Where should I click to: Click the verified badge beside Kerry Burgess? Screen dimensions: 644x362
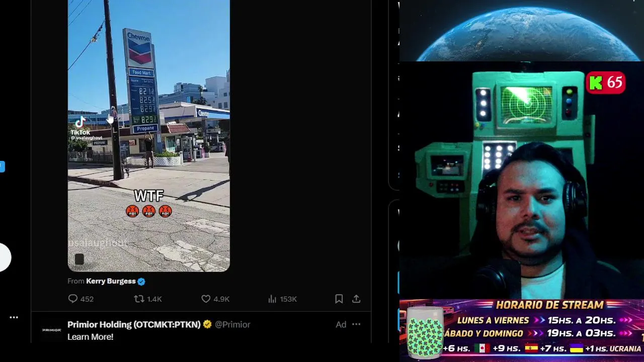pyautogui.click(x=141, y=282)
